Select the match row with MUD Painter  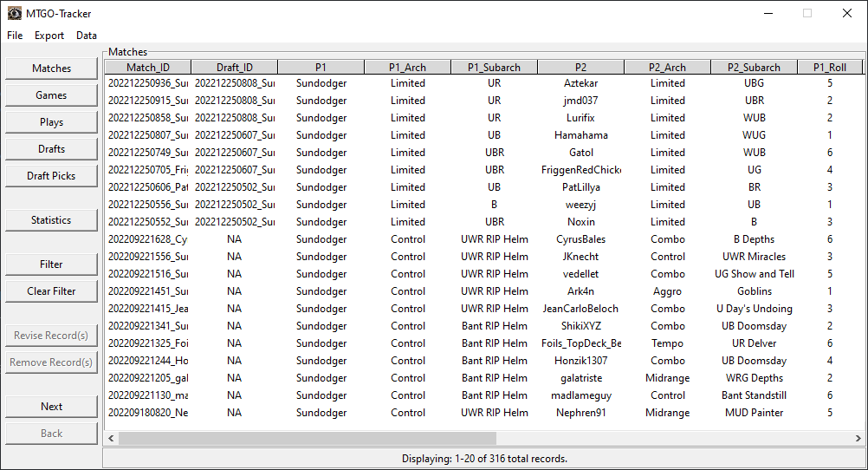click(754, 413)
